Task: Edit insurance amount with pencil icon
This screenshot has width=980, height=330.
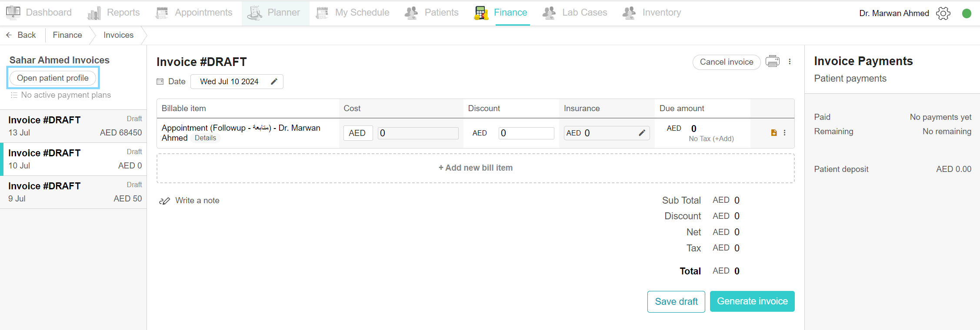Action: click(642, 133)
